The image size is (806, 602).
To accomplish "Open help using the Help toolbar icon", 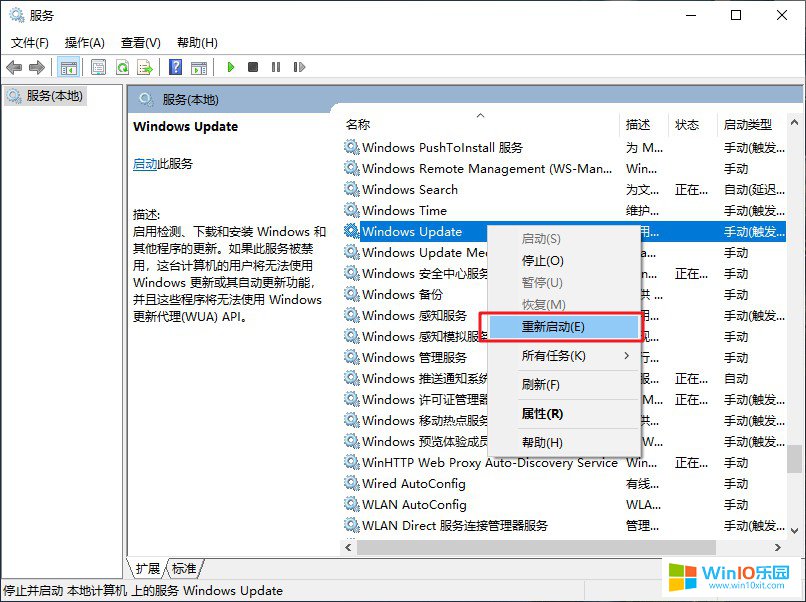I will click(x=175, y=67).
